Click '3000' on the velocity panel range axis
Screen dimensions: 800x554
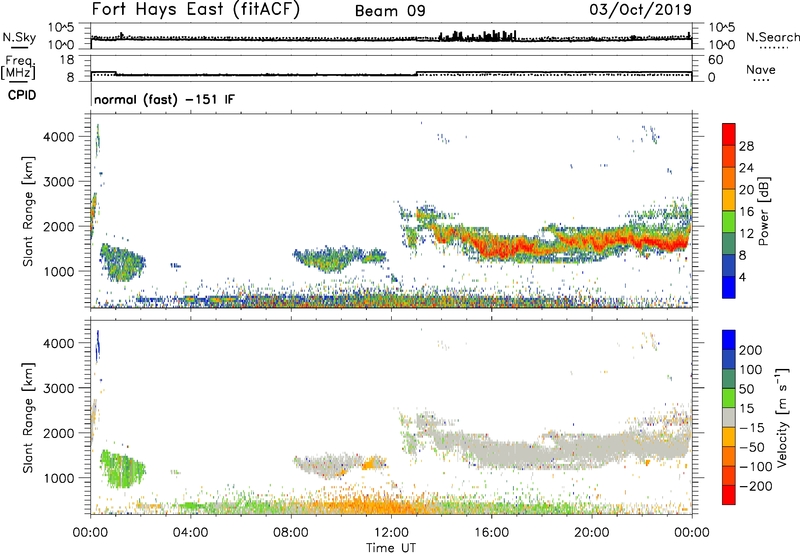59,388
